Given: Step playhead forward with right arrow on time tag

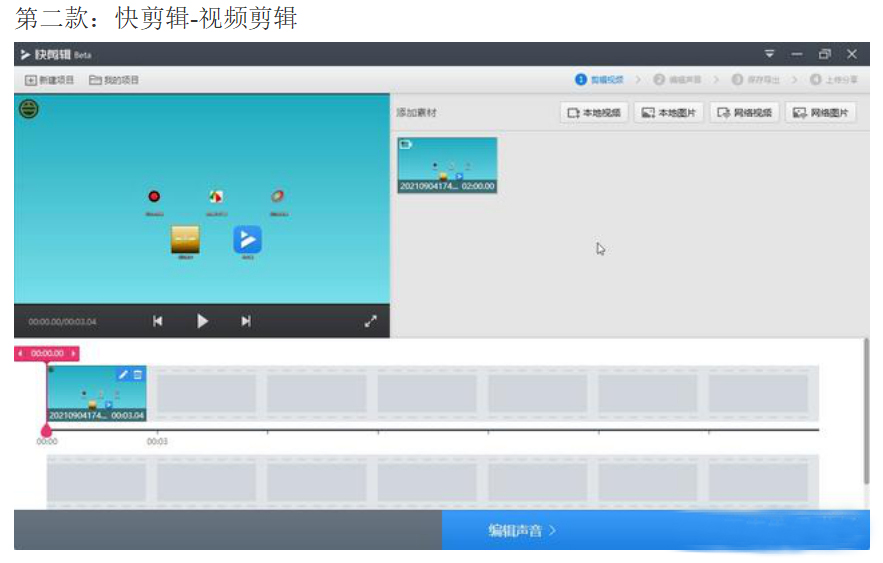Looking at the screenshot, I should (73, 353).
